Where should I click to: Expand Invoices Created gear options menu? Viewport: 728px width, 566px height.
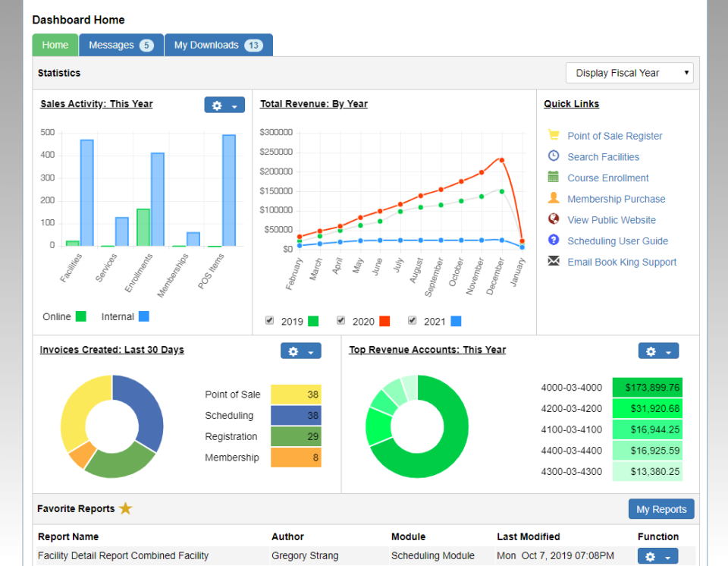300,351
